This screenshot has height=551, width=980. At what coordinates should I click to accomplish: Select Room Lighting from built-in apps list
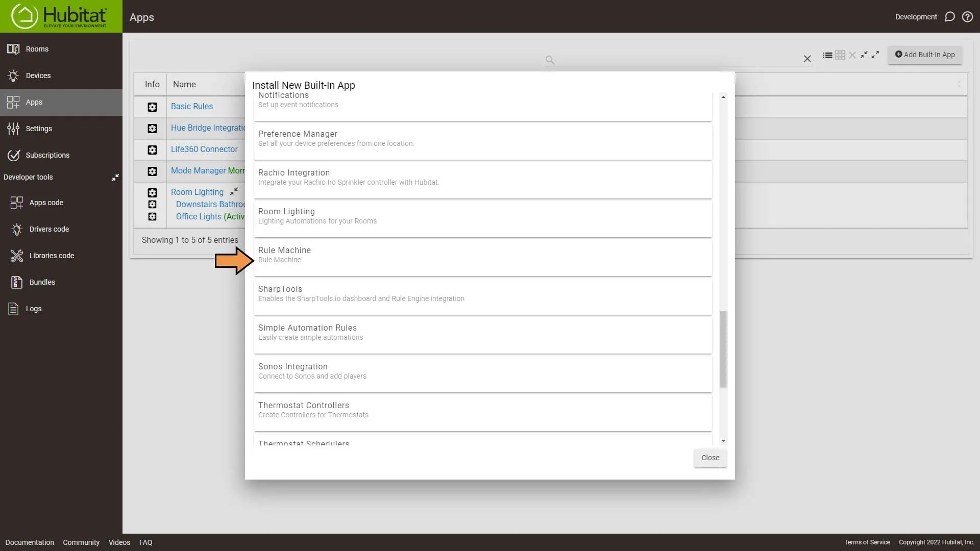(482, 215)
